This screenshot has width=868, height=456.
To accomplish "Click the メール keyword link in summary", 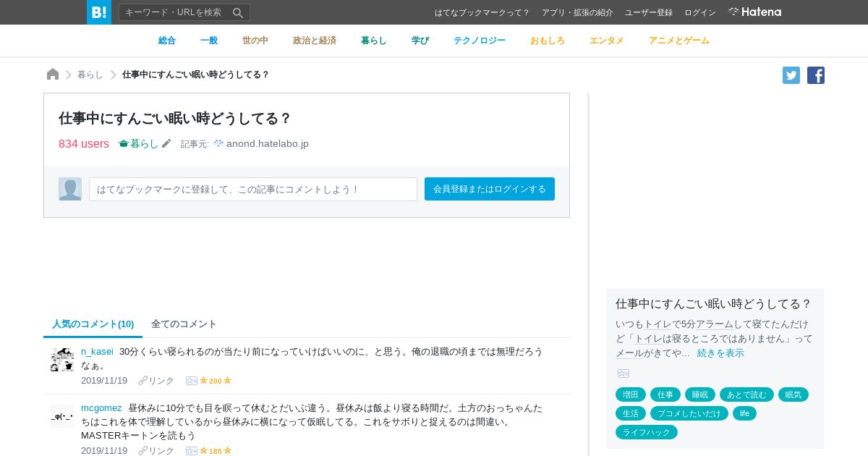I will tap(629, 353).
